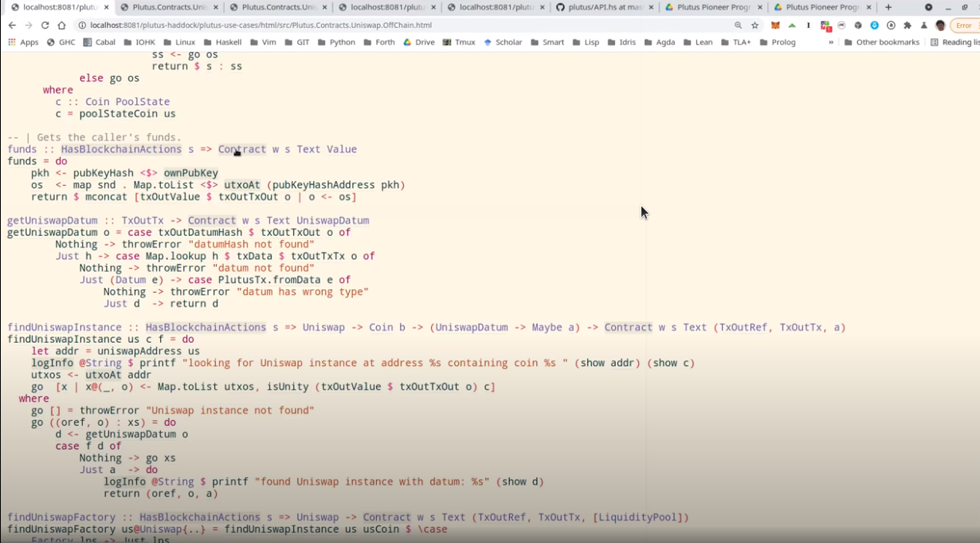Open the MetaMask fox extension
This screenshot has width=980, height=543.
775,26
